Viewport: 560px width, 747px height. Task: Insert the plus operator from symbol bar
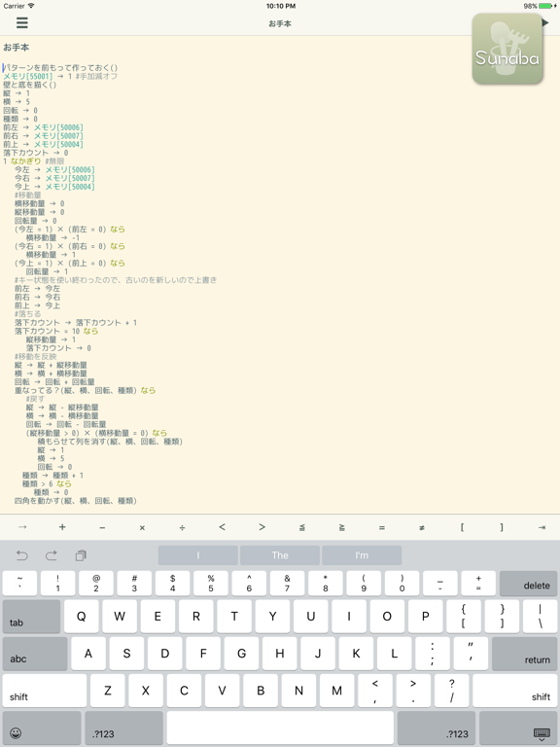(x=62, y=527)
